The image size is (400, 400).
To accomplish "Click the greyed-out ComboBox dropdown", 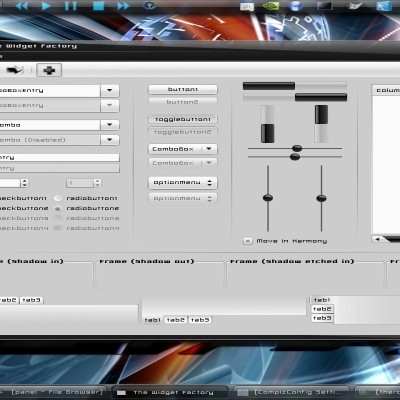I will tap(183, 163).
